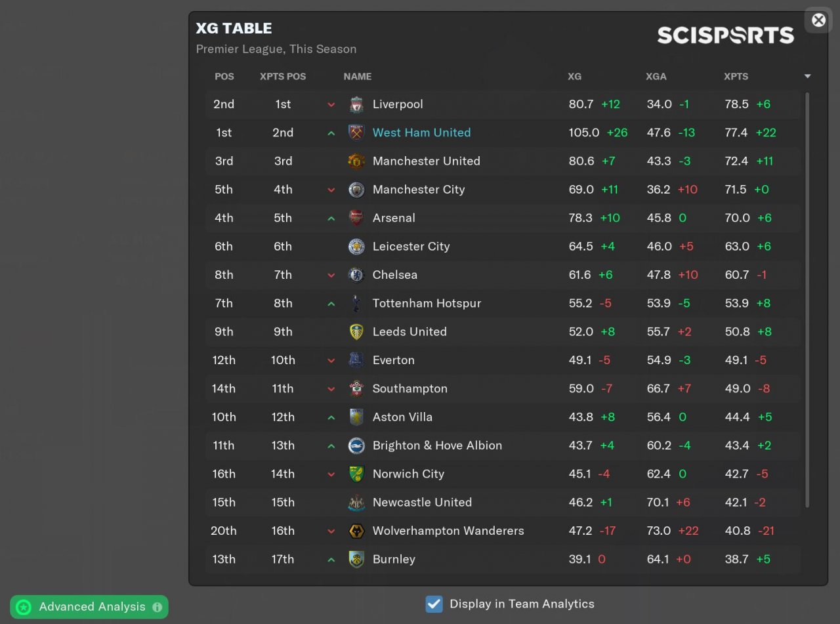Image resolution: width=840 pixels, height=624 pixels.
Task: Click the Manchester City badge icon
Action: pyautogui.click(x=356, y=190)
